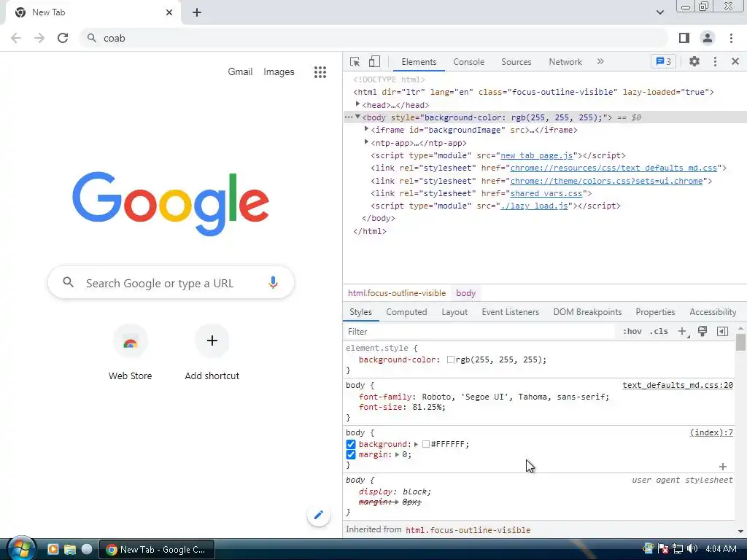Viewport: 747px width, 560px height.
Task: Start voice search with the microphone icon
Action: click(273, 282)
